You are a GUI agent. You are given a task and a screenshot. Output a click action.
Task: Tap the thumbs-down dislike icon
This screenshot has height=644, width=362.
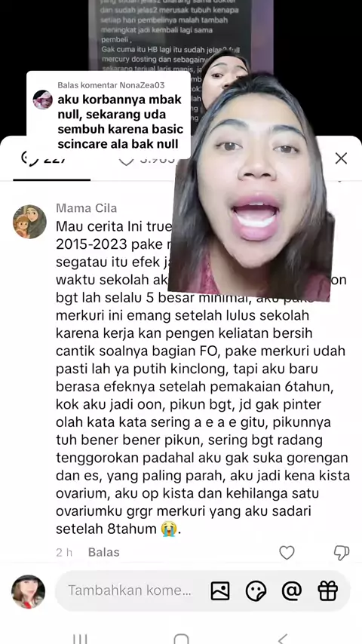pos(342,553)
